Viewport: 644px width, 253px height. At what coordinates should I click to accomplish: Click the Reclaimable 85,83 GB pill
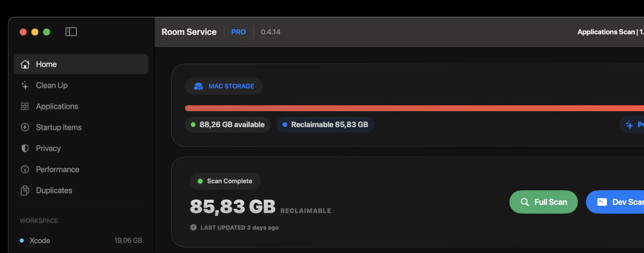[x=325, y=124]
